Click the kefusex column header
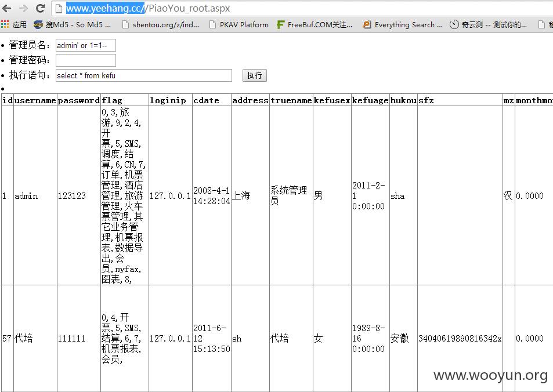 (332, 100)
